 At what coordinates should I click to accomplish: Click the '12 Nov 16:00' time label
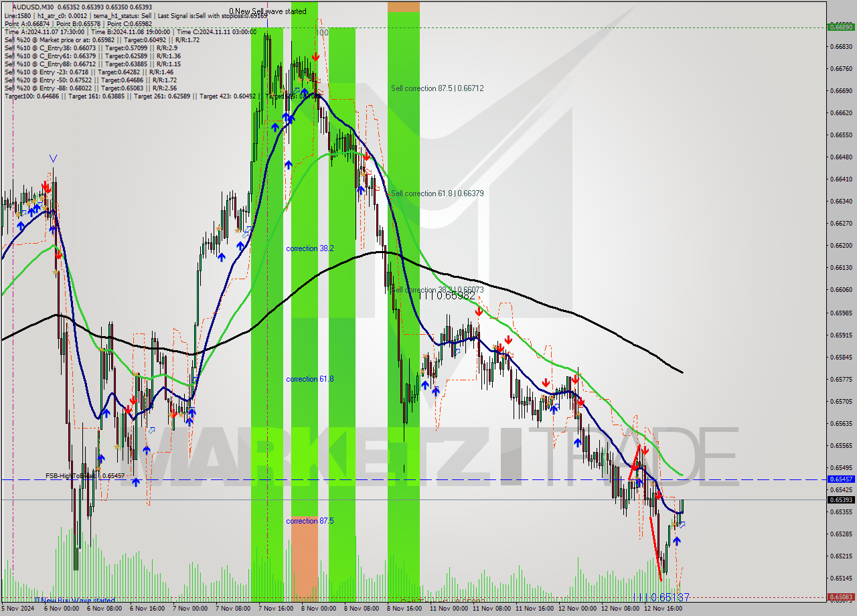pos(664,609)
